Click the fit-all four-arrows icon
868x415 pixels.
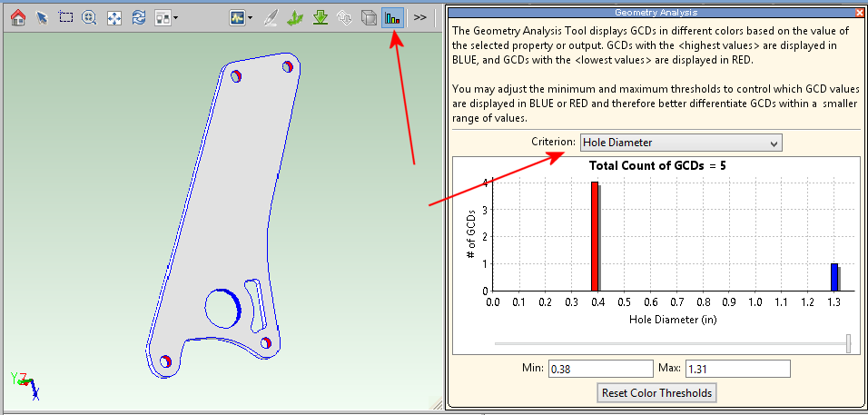tap(114, 17)
